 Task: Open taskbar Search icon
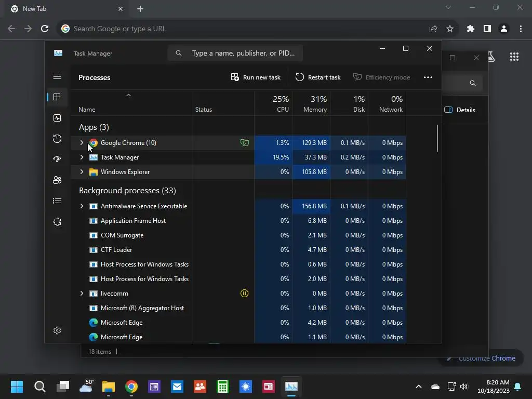pos(39,387)
